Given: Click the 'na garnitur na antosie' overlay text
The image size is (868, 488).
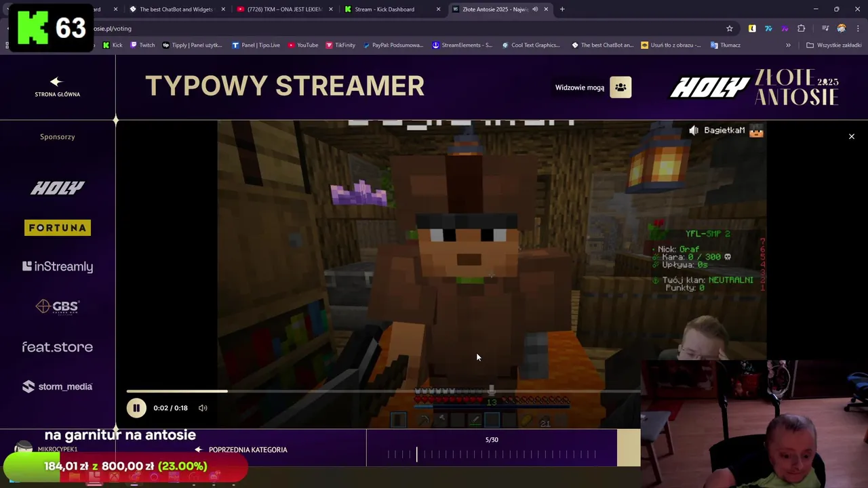Looking at the screenshot, I should [120, 435].
